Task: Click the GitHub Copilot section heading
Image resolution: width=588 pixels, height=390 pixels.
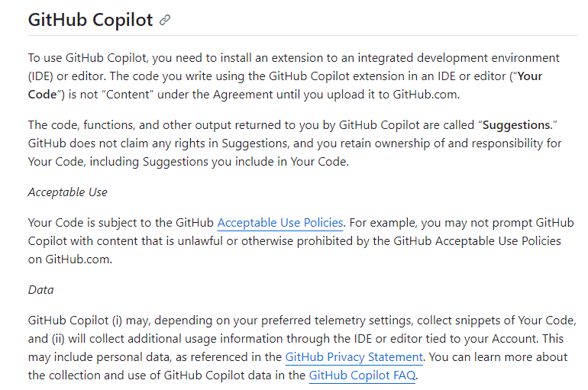Action: point(90,20)
